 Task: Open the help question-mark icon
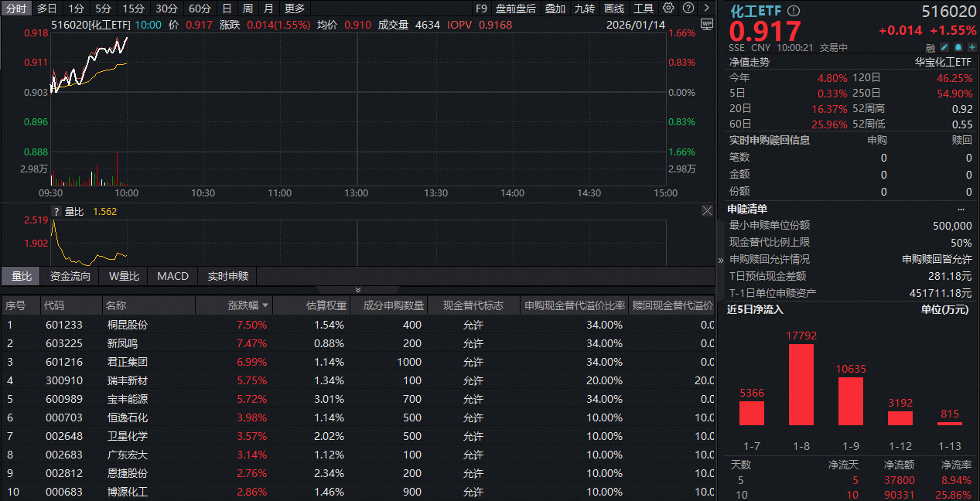point(688,9)
